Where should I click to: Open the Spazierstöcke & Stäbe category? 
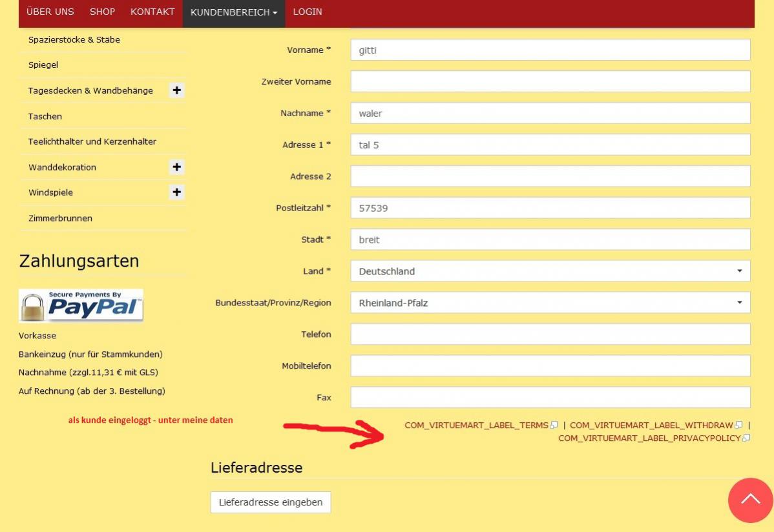(74, 39)
